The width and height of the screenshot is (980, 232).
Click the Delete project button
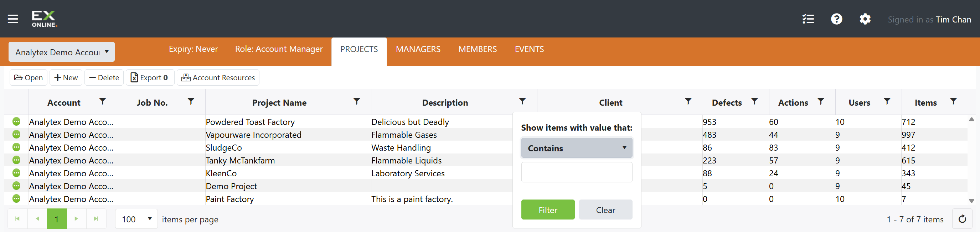(104, 77)
